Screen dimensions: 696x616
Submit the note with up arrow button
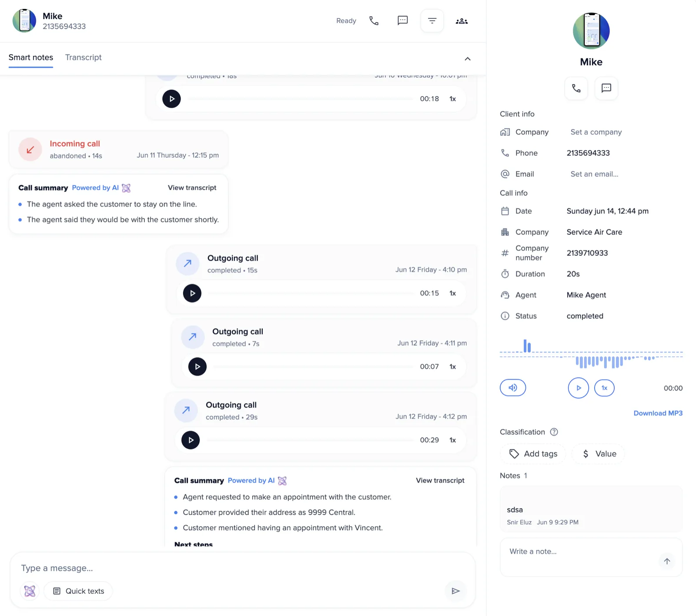coord(667,561)
